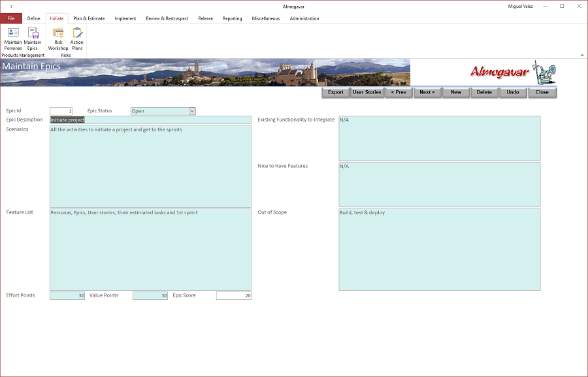Open the Miscellaneous tab

click(266, 18)
